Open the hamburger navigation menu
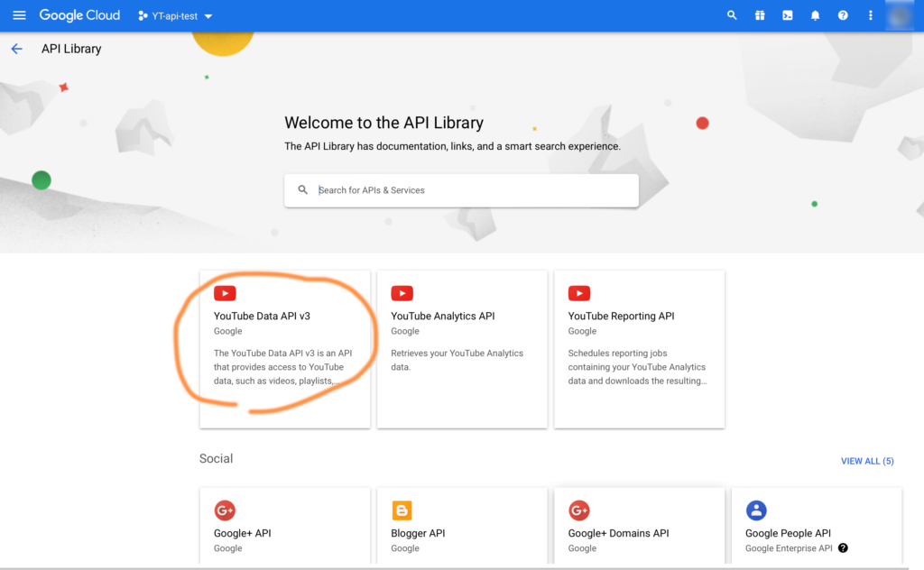 pos(19,15)
